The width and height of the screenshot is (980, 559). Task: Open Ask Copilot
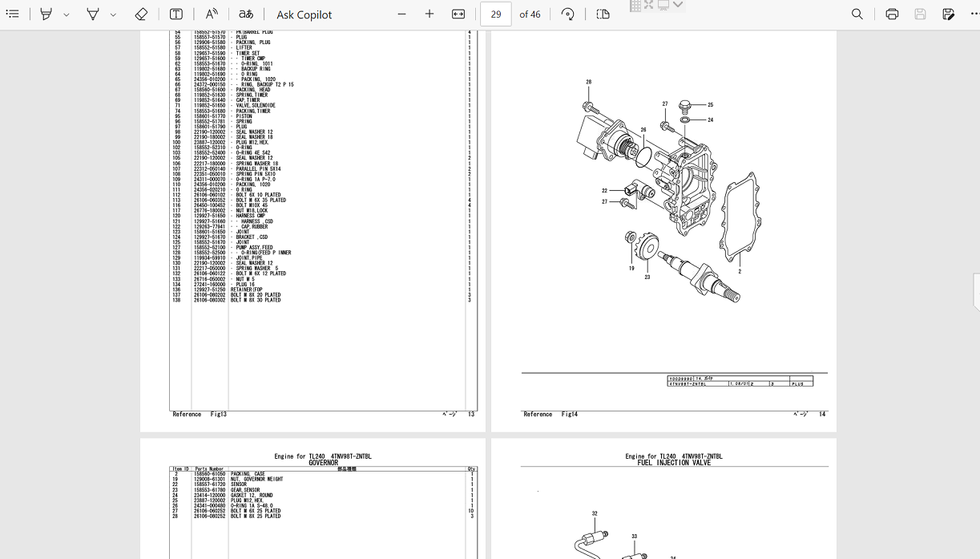tap(304, 14)
